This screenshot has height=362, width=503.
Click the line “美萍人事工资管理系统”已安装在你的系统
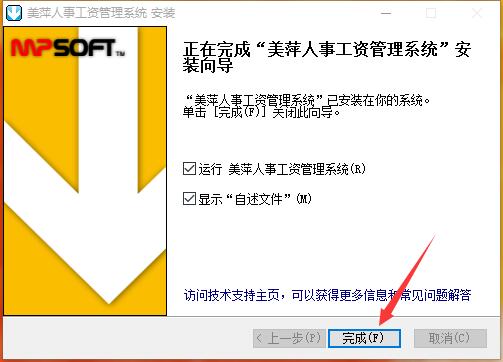click(306, 100)
